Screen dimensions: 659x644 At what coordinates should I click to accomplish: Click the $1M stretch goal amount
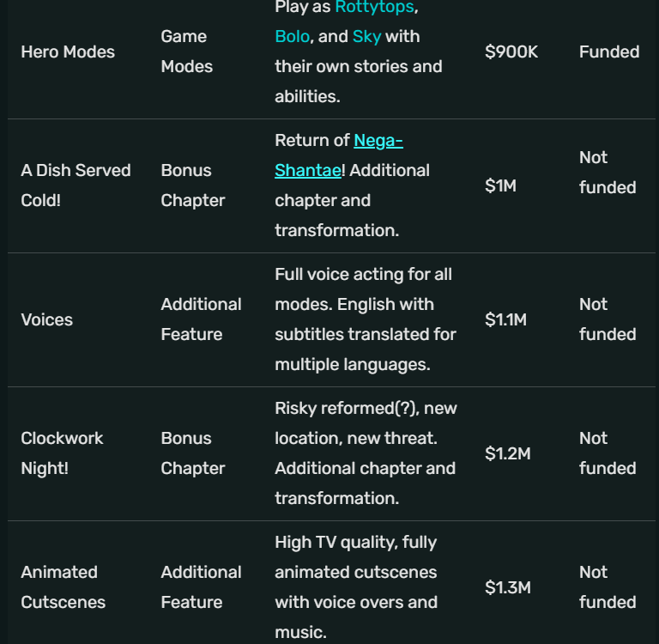500,185
